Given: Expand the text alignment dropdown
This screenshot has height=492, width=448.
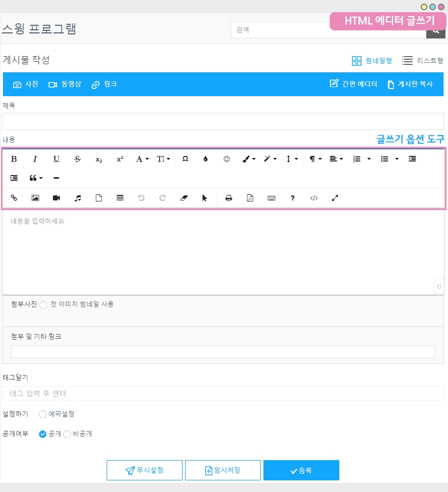Looking at the screenshot, I should [336, 159].
